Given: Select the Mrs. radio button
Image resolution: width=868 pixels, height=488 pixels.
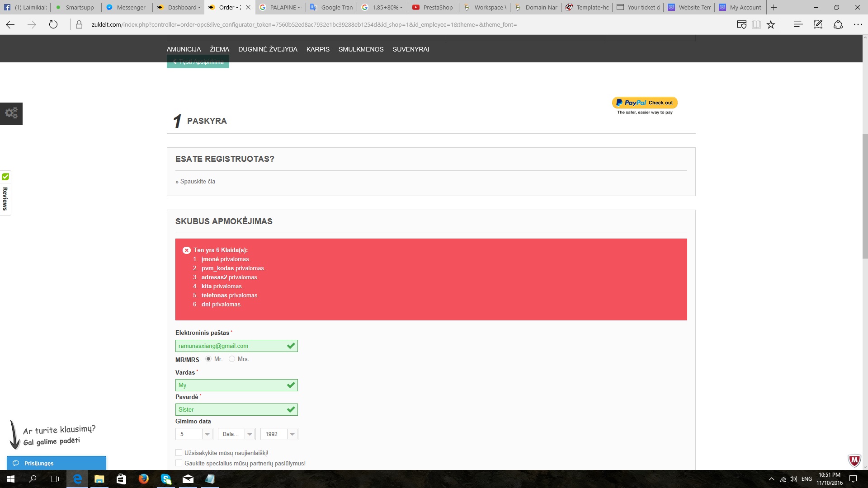Looking at the screenshot, I should click(232, 359).
